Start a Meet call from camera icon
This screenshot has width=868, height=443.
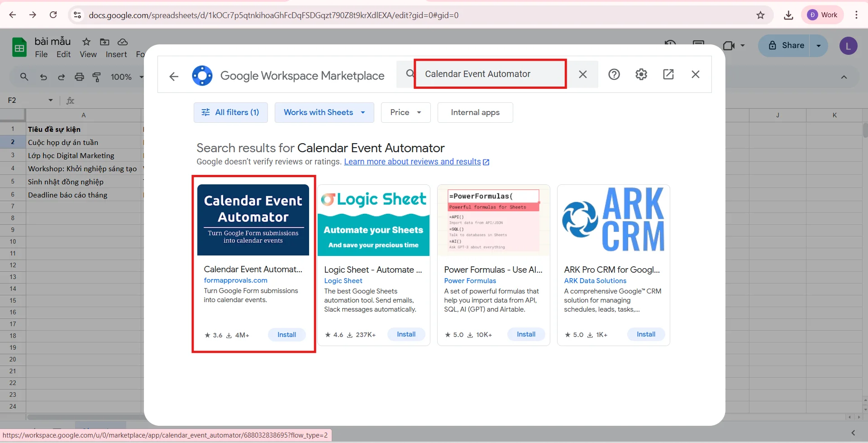728,45
